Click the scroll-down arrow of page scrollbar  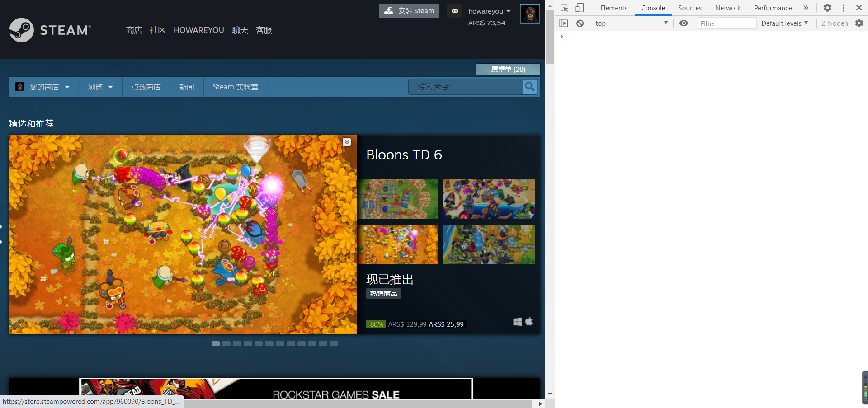(x=550, y=394)
